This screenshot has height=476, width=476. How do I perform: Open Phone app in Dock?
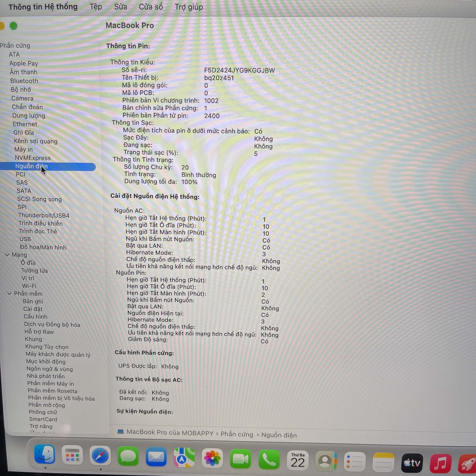coord(269,459)
